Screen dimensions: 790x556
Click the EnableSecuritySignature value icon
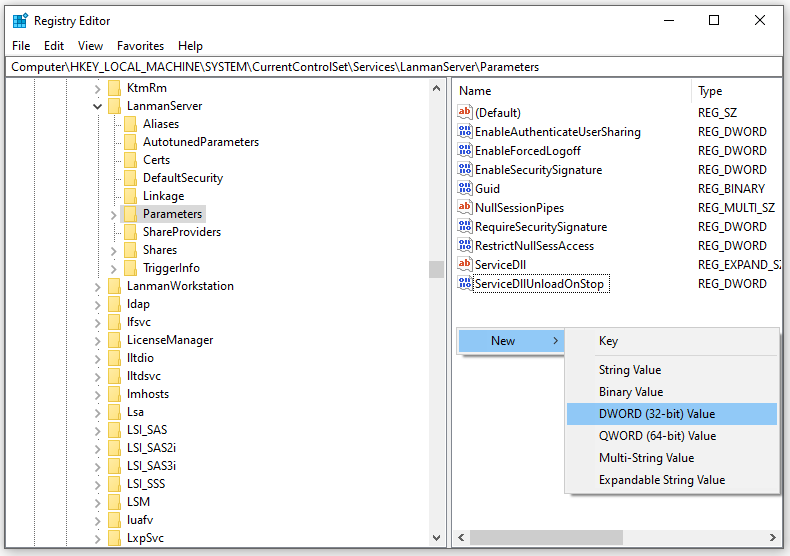[465, 169]
